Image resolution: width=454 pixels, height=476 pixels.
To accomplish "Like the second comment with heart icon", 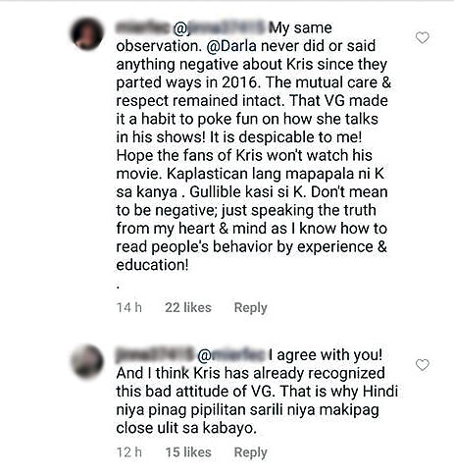I will pyautogui.click(x=423, y=365).
